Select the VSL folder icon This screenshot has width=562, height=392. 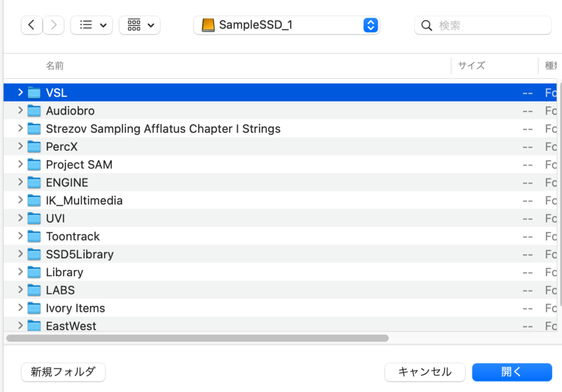click(34, 92)
